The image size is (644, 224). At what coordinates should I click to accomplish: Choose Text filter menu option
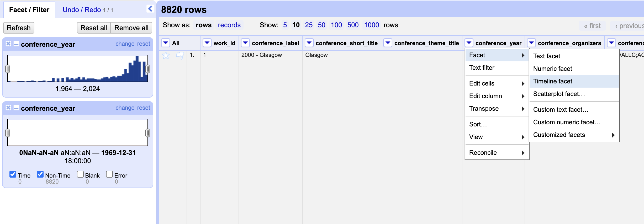(482, 68)
